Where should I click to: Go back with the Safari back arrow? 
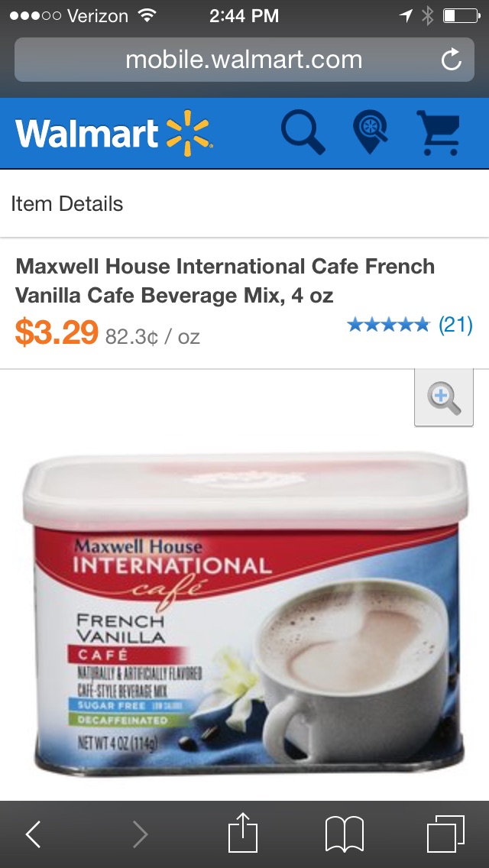coord(33,834)
